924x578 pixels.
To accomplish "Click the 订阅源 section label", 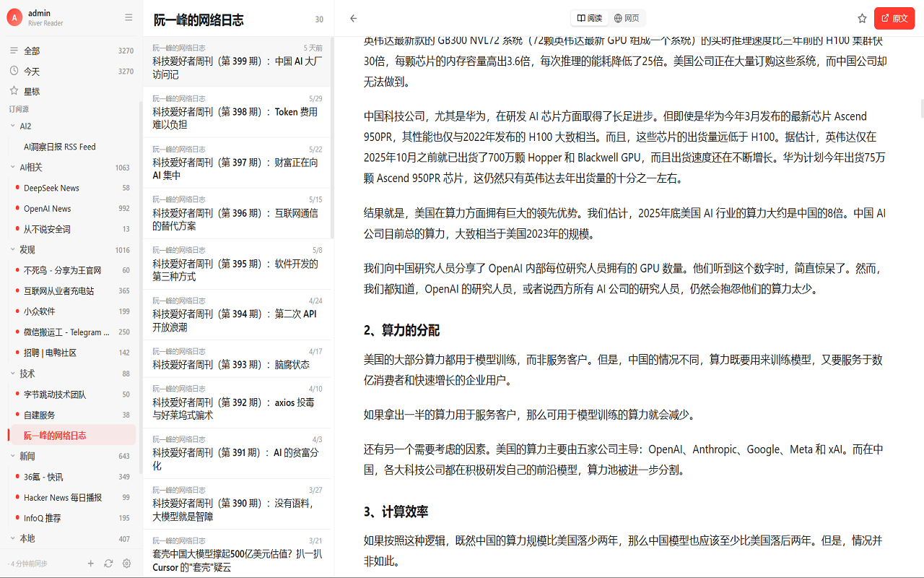I will (19, 109).
